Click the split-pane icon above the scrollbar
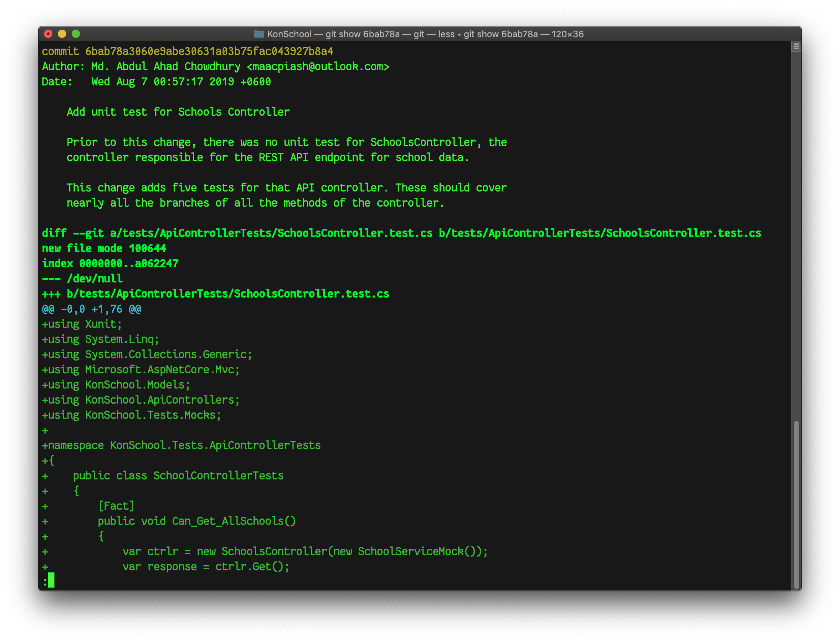The height and width of the screenshot is (642, 840). [796, 46]
